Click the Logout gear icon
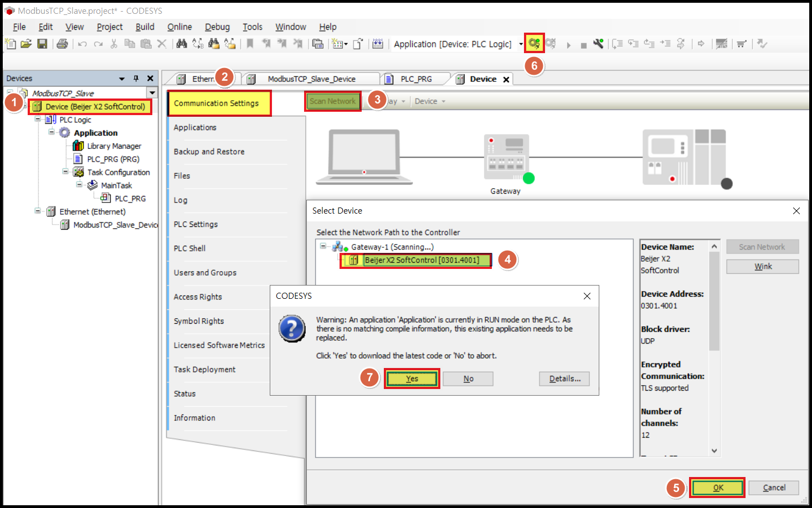 [551, 43]
